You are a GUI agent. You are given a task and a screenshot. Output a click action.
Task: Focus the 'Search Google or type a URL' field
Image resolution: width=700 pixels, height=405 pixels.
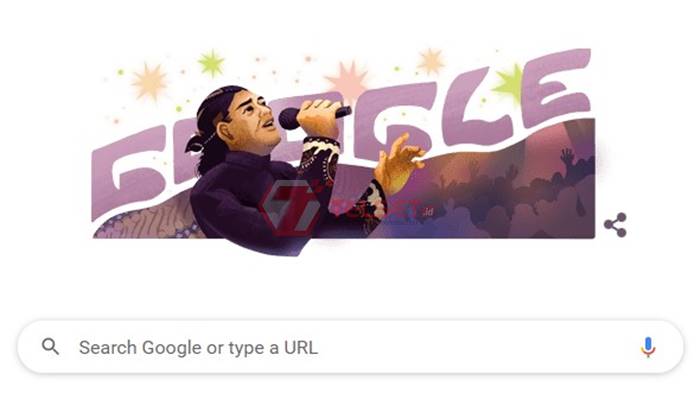pyautogui.click(x=350, y=347)
